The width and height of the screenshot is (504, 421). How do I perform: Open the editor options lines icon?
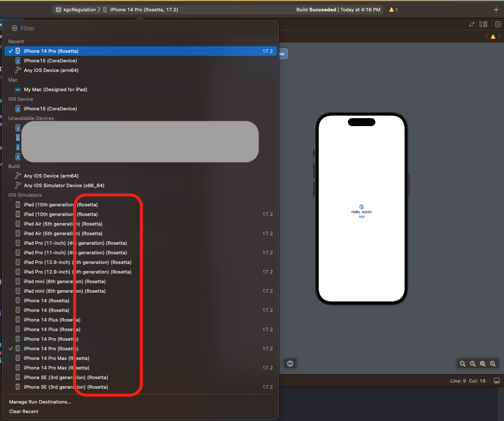pos(483,24)
